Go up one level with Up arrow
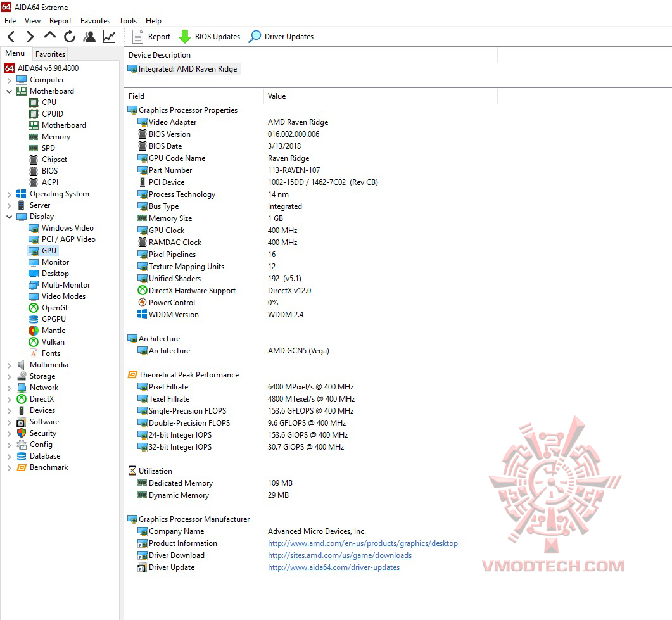672x620 pixels. (x=50, y=36)
